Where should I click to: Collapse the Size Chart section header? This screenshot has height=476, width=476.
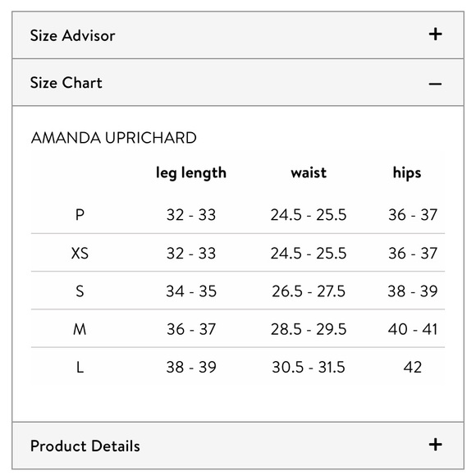pyautogui.click(x=238, y=83)
